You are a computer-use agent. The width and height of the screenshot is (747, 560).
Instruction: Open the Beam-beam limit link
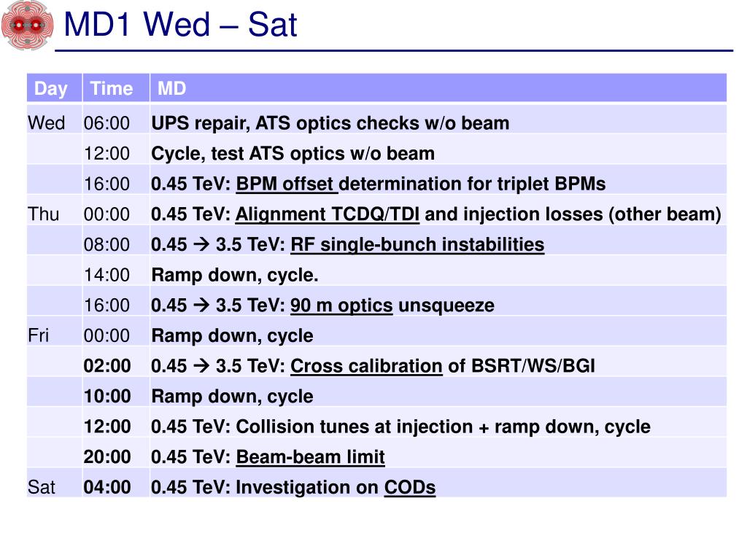point(310,457)
